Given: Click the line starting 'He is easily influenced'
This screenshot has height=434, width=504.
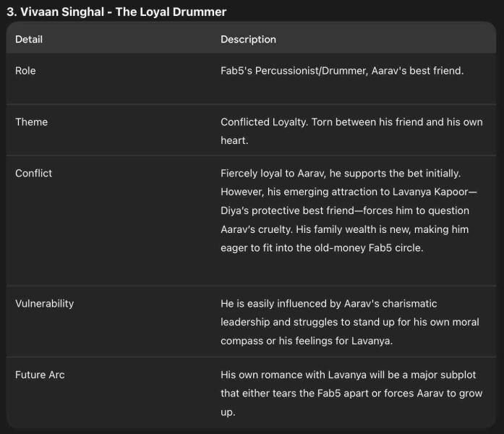Looking at the screenshot, I should point(328,304).
